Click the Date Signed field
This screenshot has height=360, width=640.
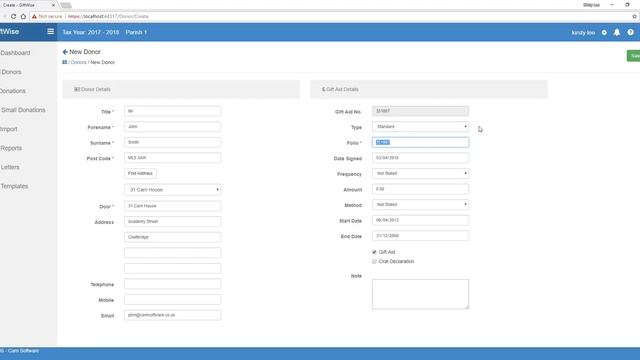pos(420,158)
